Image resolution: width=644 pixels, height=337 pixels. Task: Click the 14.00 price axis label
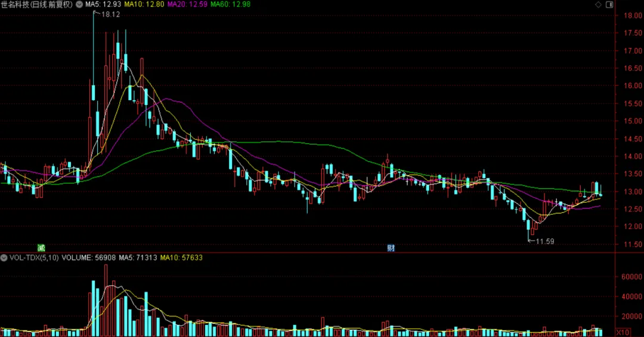click(x=633, y=157)
